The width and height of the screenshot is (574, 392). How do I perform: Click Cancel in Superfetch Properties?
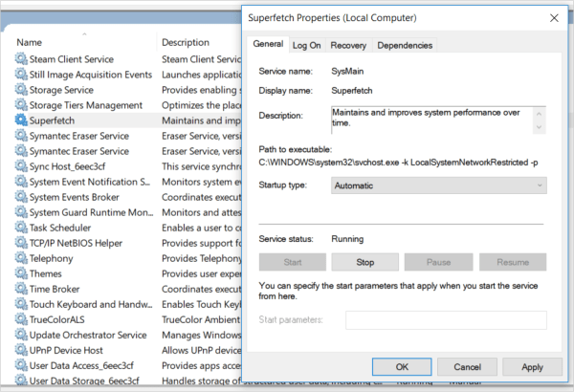click(467, 367)
